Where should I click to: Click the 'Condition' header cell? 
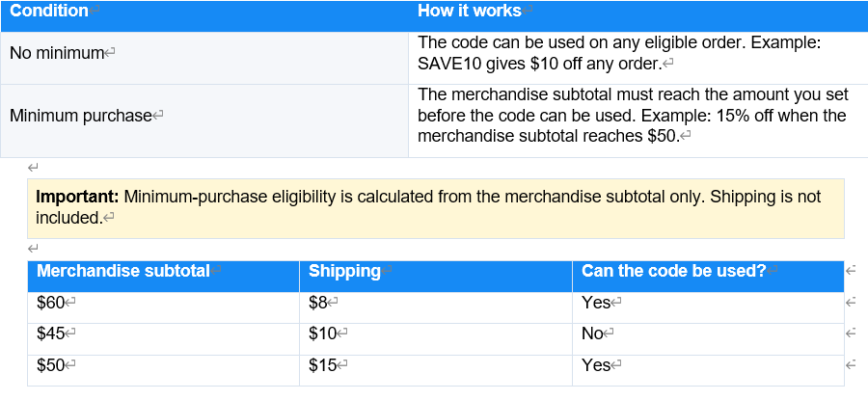204,16
